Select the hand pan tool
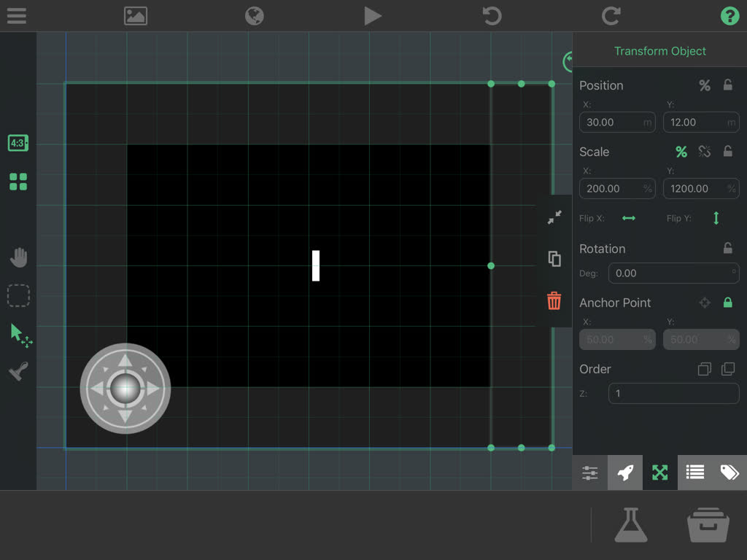747x560 pixels. (x=18, y=257)
